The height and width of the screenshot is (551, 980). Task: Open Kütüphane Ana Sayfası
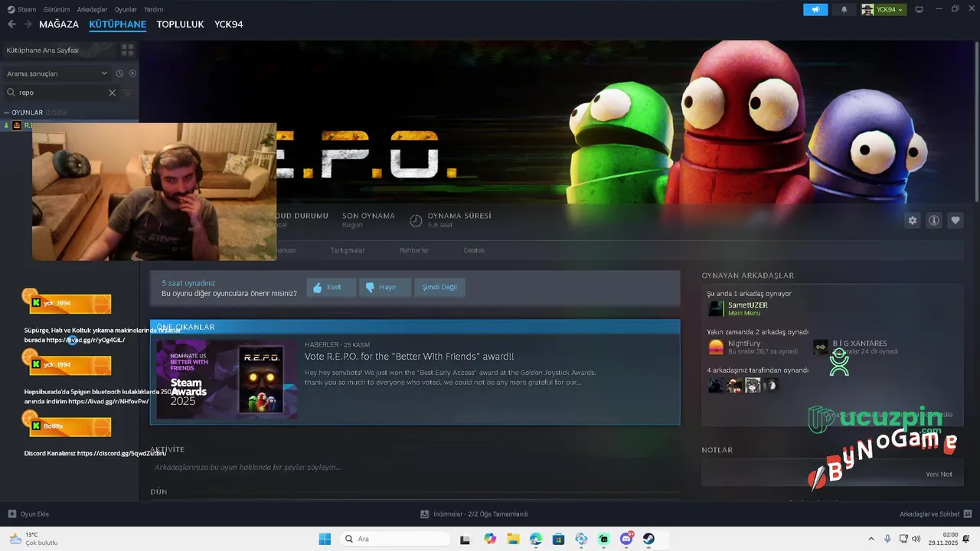click(x=43, y=50)
